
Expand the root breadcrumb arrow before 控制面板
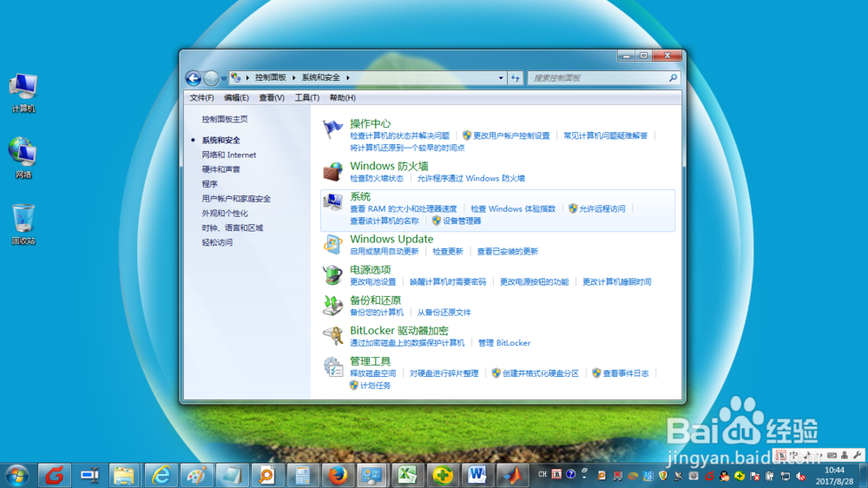coord(247,78)
